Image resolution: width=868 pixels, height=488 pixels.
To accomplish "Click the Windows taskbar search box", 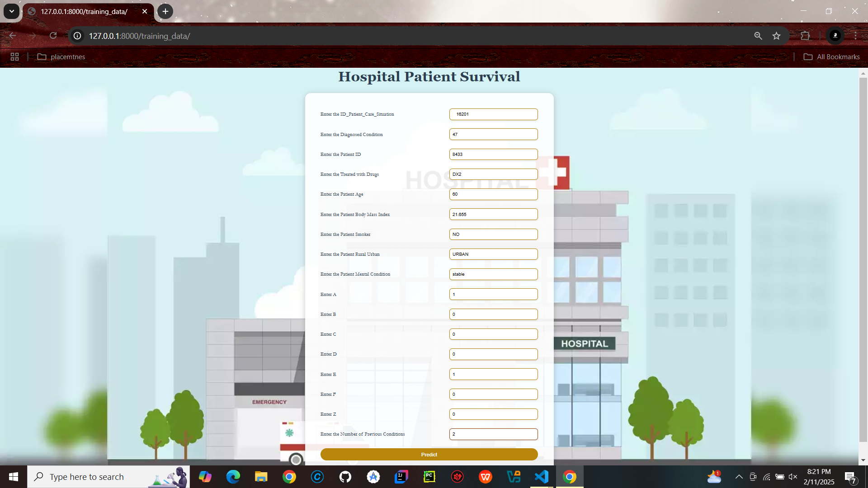I will tap(108, 477).
